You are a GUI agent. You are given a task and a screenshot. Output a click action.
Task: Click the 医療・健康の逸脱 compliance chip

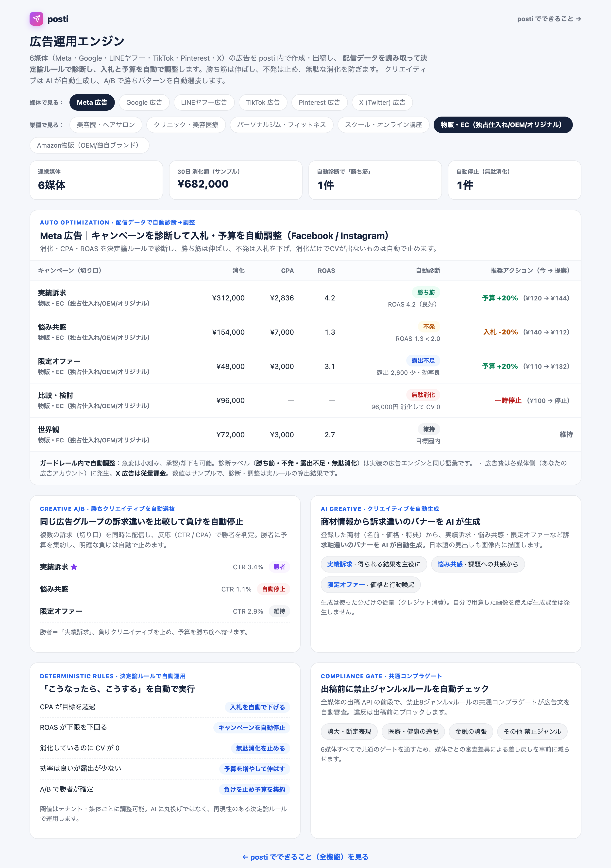coord(413,731)
